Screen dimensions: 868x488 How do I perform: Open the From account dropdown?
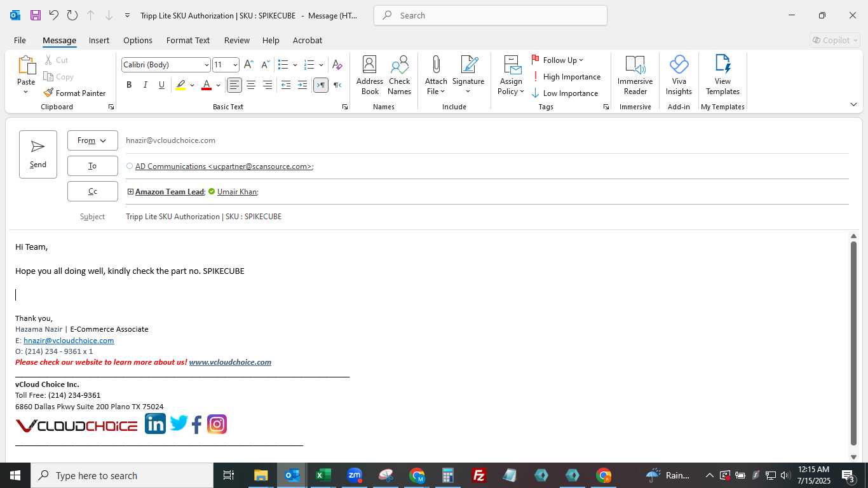pyautogui.click(x=93, y=140)
